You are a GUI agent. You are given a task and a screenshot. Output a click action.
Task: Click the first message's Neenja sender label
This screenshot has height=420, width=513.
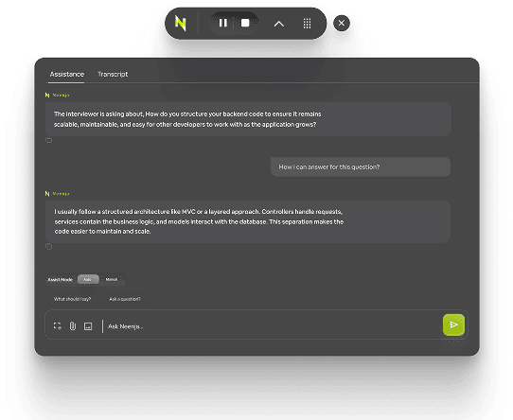point(57,96)
